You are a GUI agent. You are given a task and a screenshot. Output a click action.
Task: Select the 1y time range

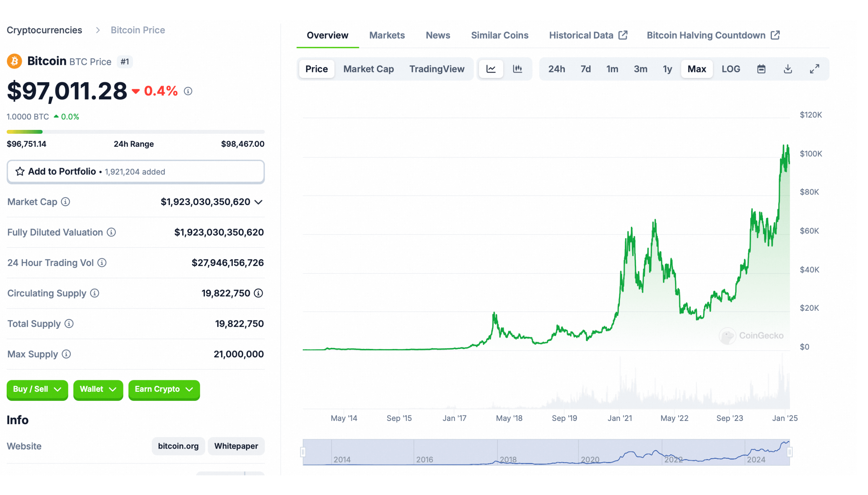coord(667,69)
